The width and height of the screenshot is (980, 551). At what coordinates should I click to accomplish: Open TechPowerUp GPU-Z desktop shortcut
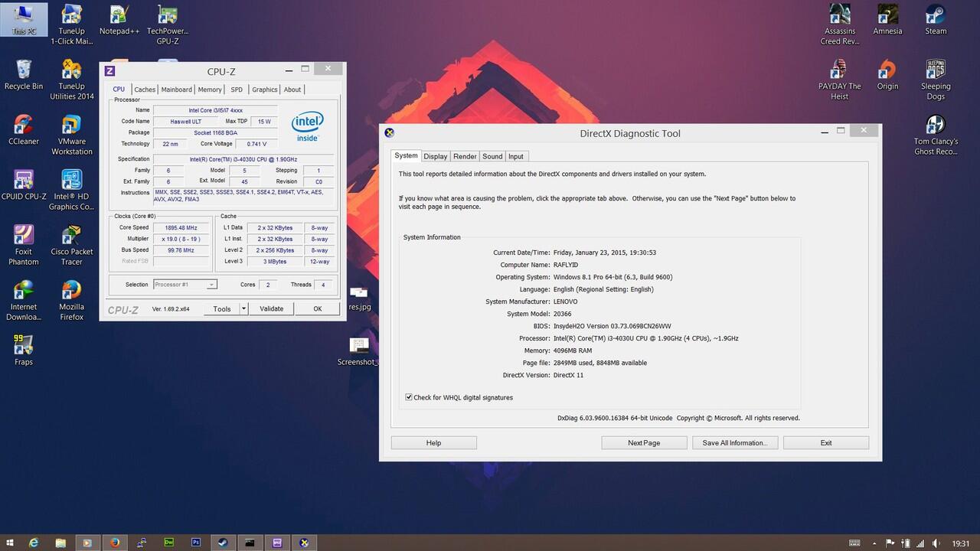click(168, 24)
